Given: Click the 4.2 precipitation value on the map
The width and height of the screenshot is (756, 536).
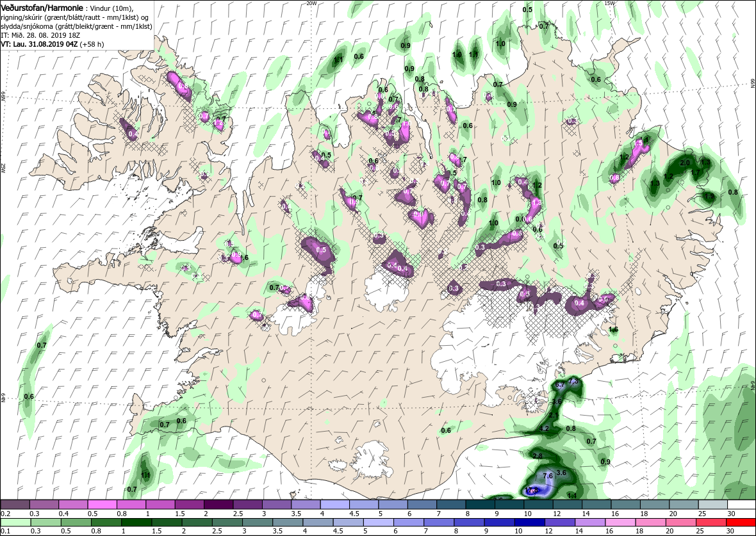Looking at the screenshot, I should (545, 428).
